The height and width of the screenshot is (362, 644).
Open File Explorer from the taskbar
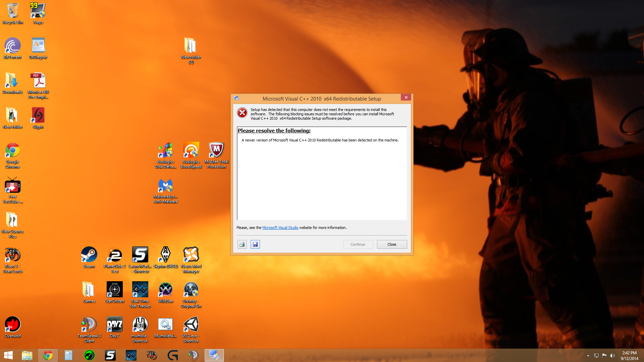27,355
